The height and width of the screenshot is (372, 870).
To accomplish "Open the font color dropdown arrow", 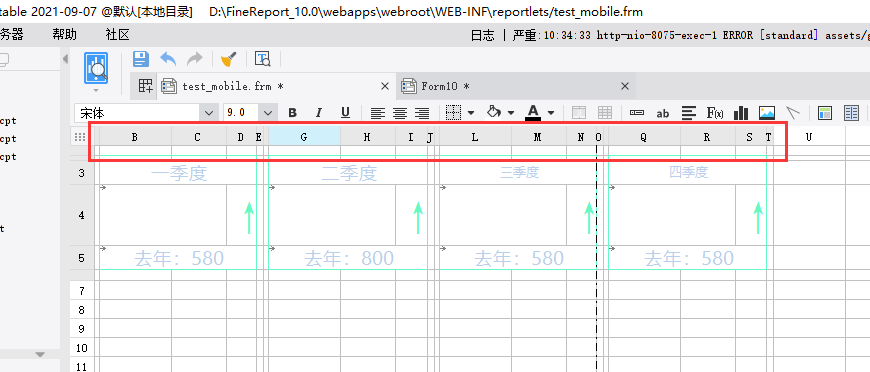I will click(551, 113).
